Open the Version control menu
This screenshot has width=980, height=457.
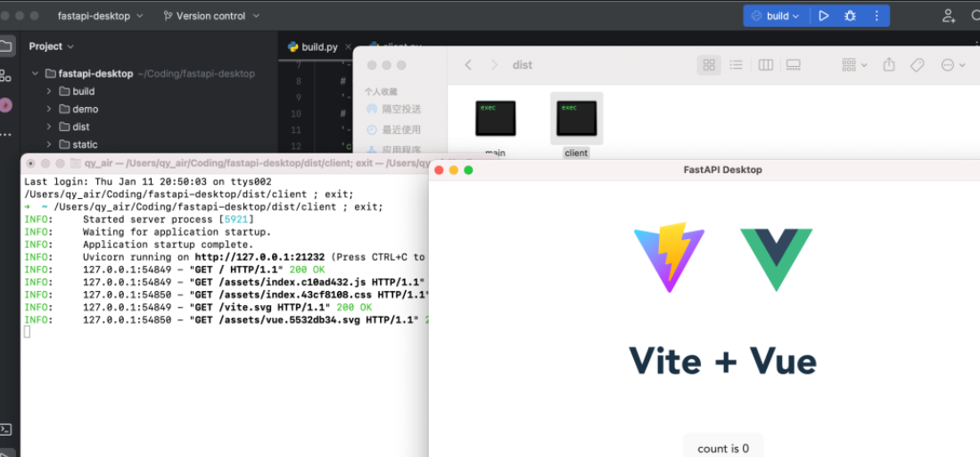point(211,16)
